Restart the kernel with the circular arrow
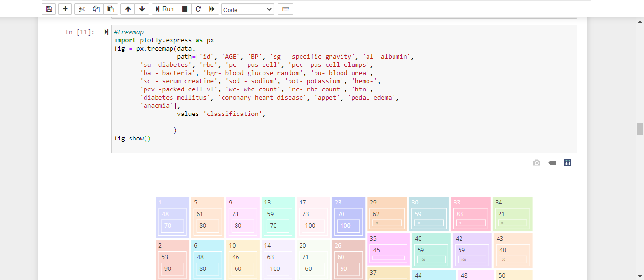 (198, 9)
